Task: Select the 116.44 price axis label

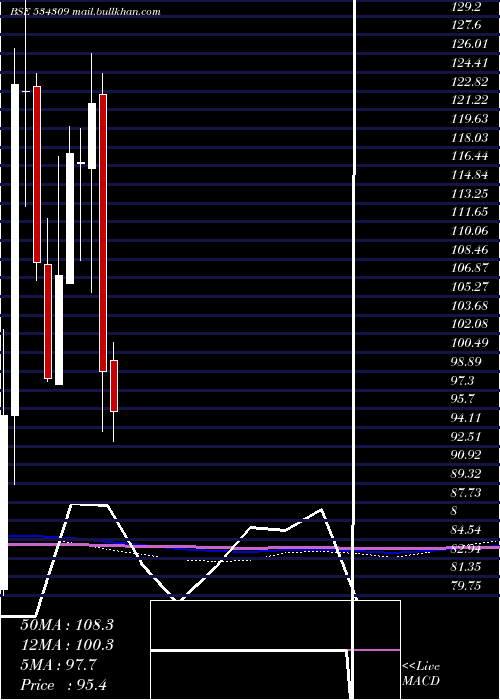Action: [x=469, y=156]
